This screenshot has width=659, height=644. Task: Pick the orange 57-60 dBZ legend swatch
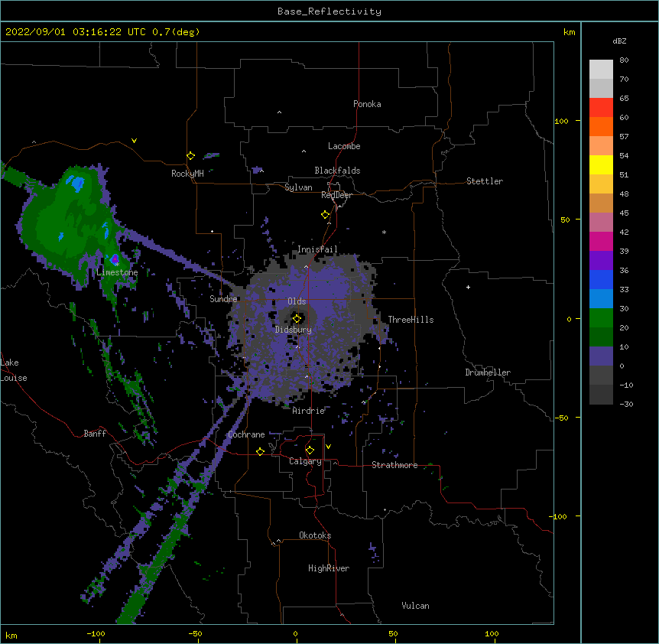tap(601, 126)
